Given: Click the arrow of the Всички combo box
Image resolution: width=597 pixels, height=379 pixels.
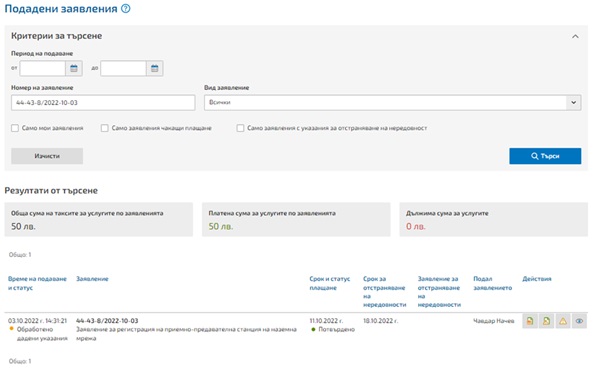Looking at the screenshot, I should pos(573,103).
